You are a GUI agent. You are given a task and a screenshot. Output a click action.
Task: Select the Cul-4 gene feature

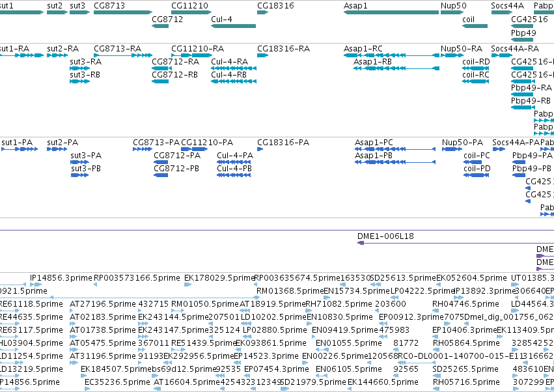tap(233, 26)
